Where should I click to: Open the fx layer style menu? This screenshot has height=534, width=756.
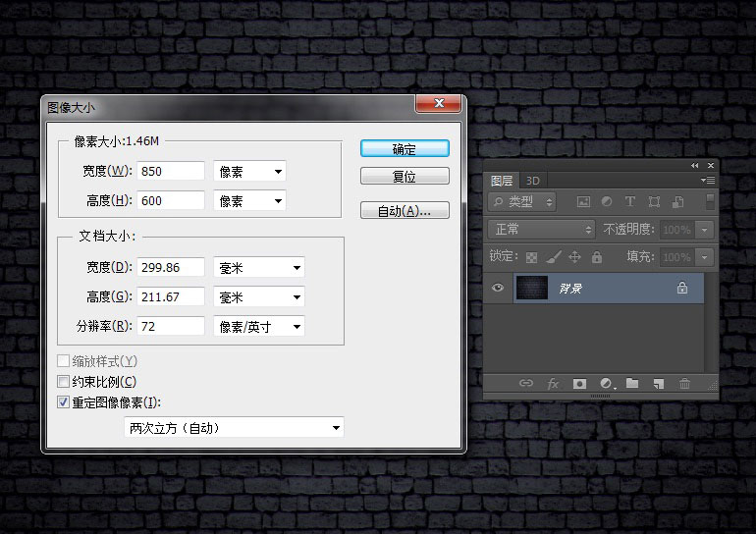(553, 384)
